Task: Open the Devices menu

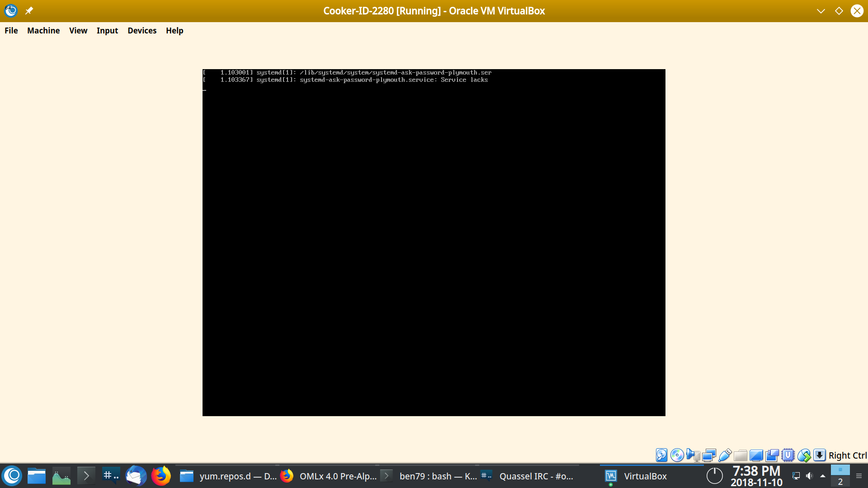Action: (142, 31)
